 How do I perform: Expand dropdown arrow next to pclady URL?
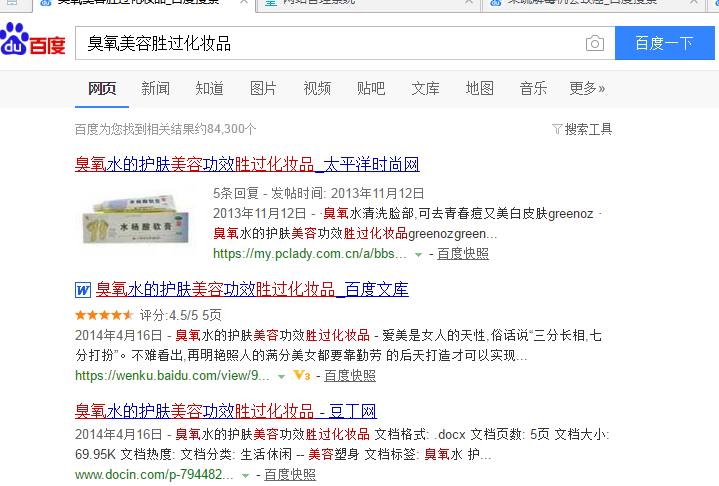(x=418, y=254)
